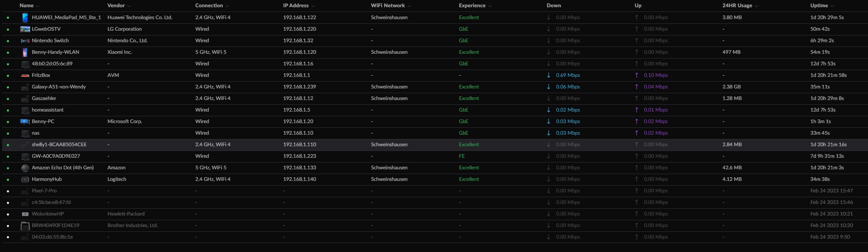The width and height of the screenshot is (868, 252).
Task: Click nas upload arrow icon
Action: [x=637, y=133]
